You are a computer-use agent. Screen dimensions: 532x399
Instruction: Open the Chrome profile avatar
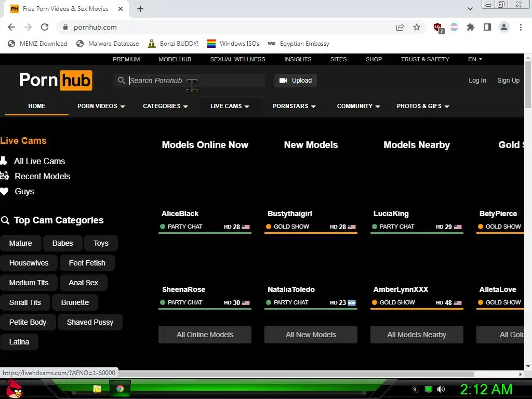[x=504, y=27]
